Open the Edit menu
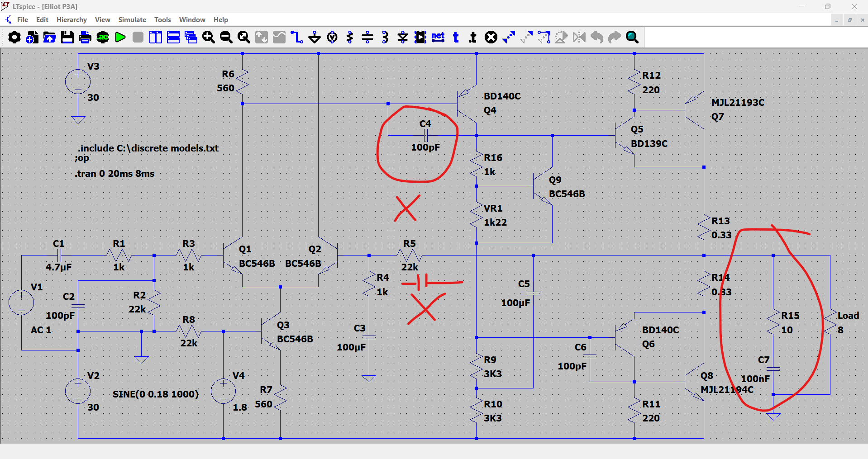The width and height of the screenshot is (868, 459). [x=42, y=20]
